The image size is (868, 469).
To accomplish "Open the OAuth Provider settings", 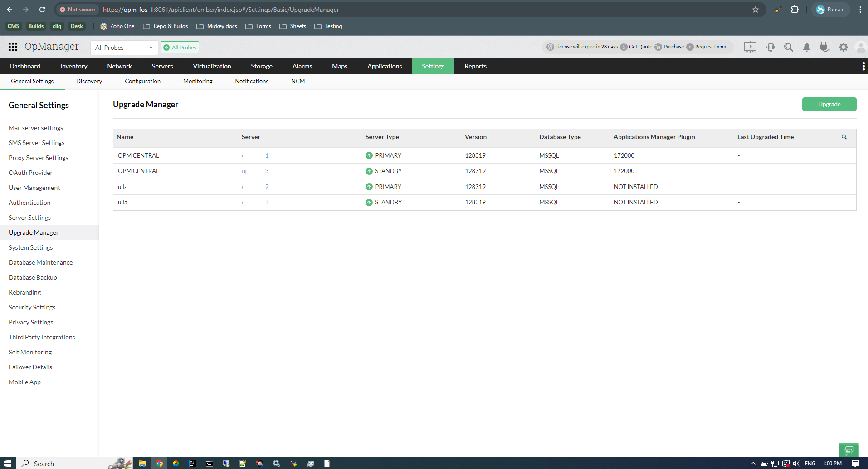I will point(31,173).
